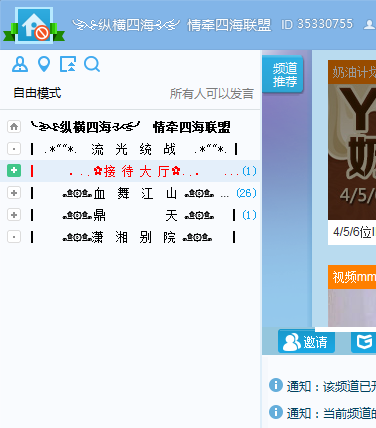Click the channel home logo icon
The width and height of the screenshot is (376, 428).
coord(34,25)
